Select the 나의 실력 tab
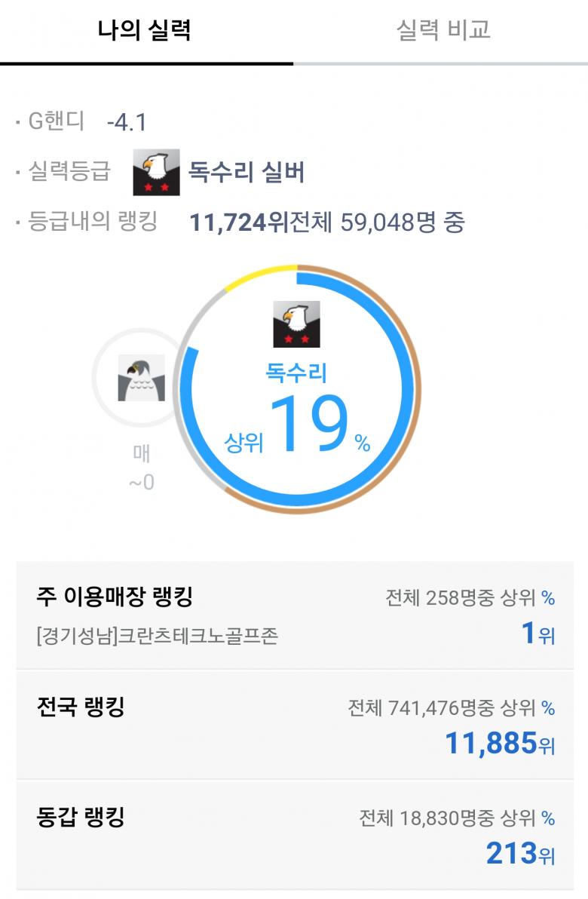This screenshot has width=588, height=899. (x=145, y=30)
